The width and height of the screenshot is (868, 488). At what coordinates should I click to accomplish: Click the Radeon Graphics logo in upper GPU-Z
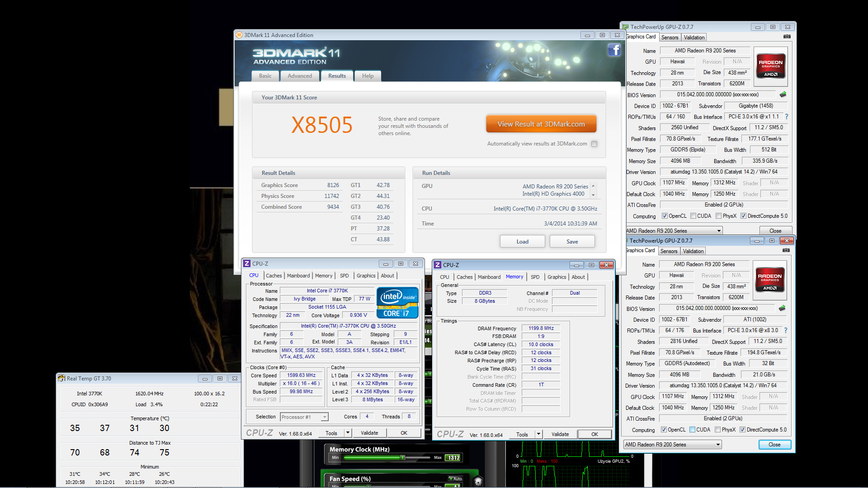click(x=771, y=66)
